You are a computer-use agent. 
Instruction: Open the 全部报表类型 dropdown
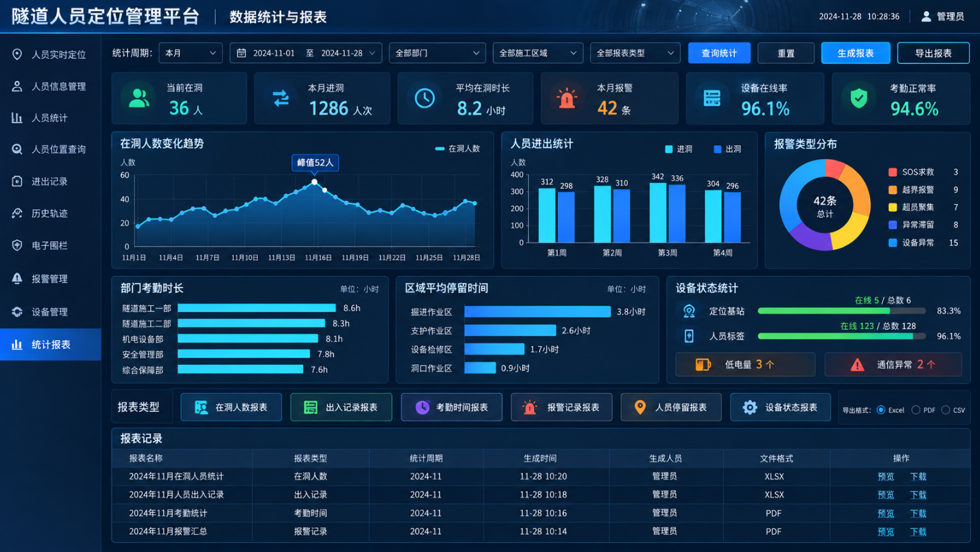635,53
